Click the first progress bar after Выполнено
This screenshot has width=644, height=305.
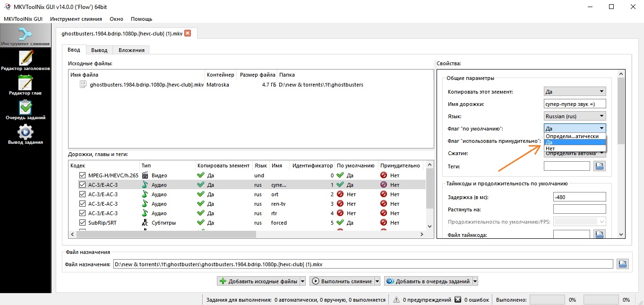coord(547,300)
